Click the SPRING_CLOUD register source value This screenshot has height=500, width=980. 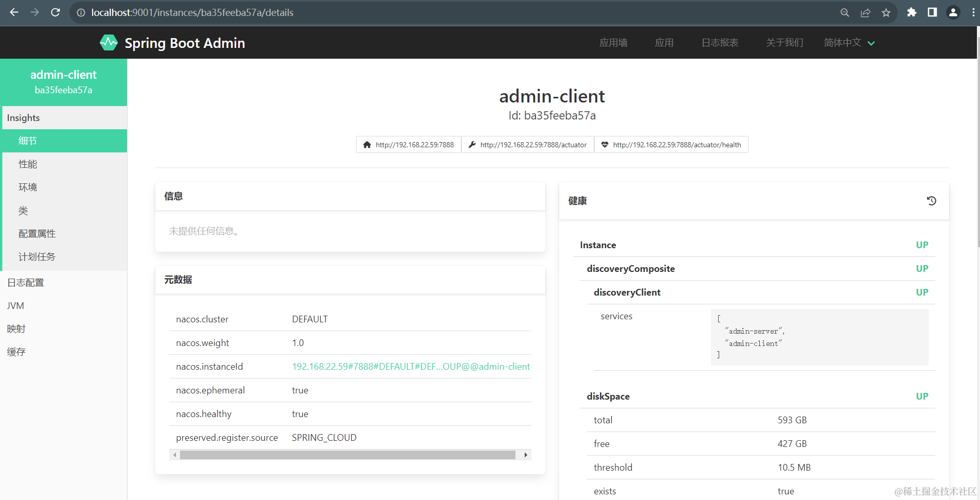(x=324, y=438)
